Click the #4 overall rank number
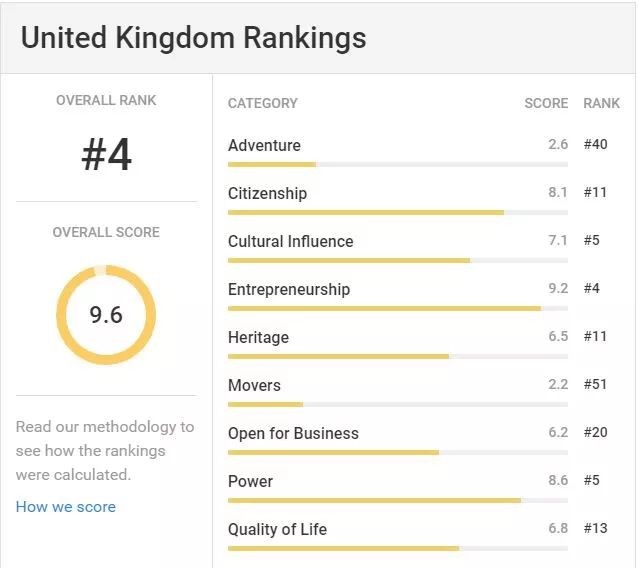This screenshot has height=568, width=638. click(106, 155)
